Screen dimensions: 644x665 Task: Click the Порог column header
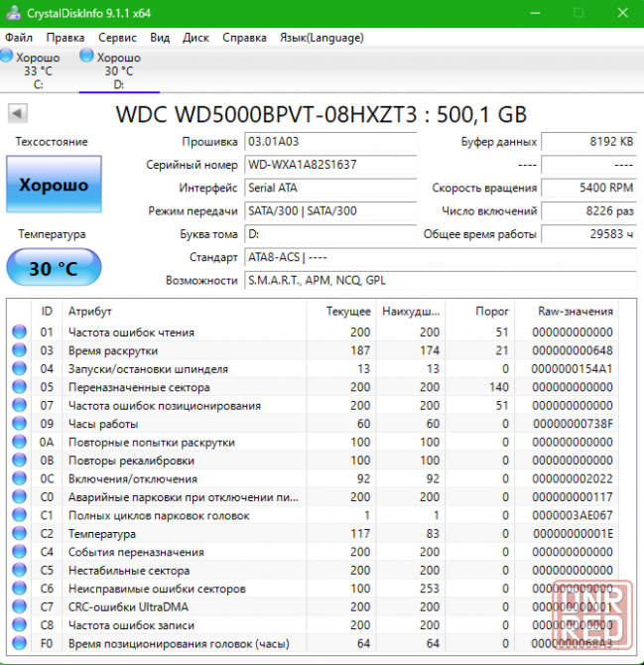tap(480, 311)
